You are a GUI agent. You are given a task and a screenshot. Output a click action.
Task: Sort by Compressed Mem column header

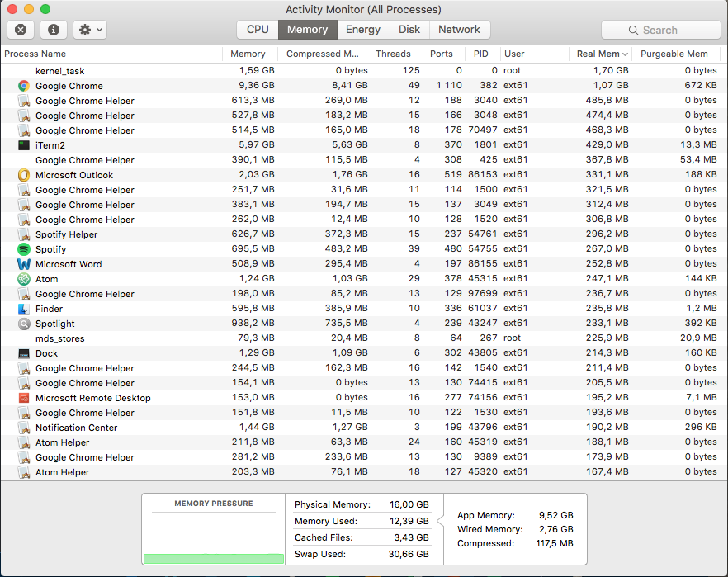click(x=323, y=54)
